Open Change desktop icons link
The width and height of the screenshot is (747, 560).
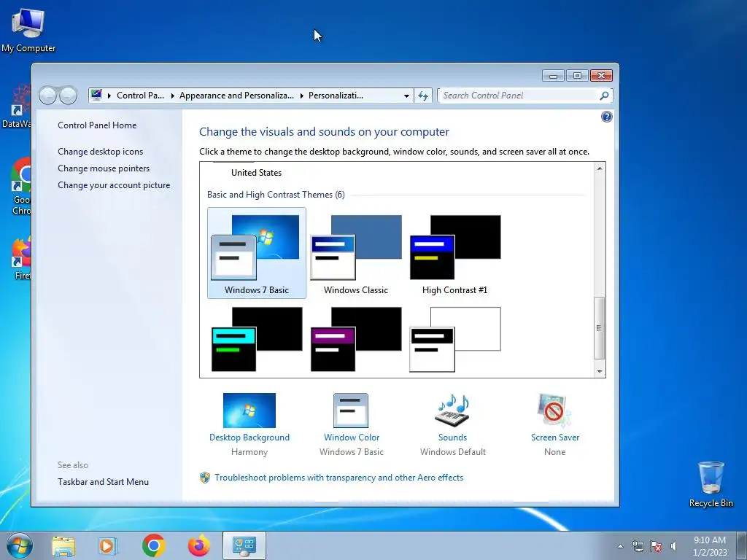(x=101, y=152)
